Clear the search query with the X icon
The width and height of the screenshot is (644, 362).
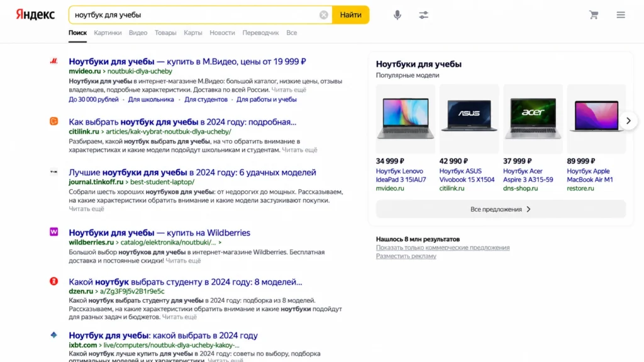pos(324,15)
